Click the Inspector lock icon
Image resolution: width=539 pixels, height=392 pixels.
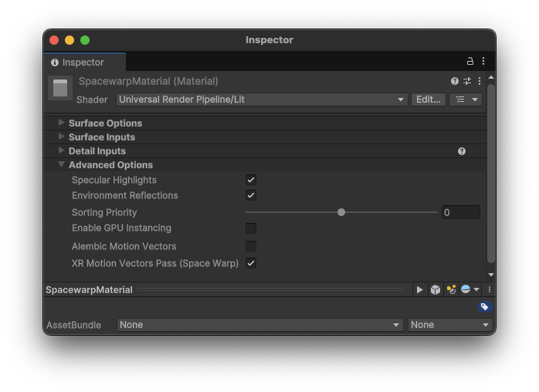coord(470,62)
